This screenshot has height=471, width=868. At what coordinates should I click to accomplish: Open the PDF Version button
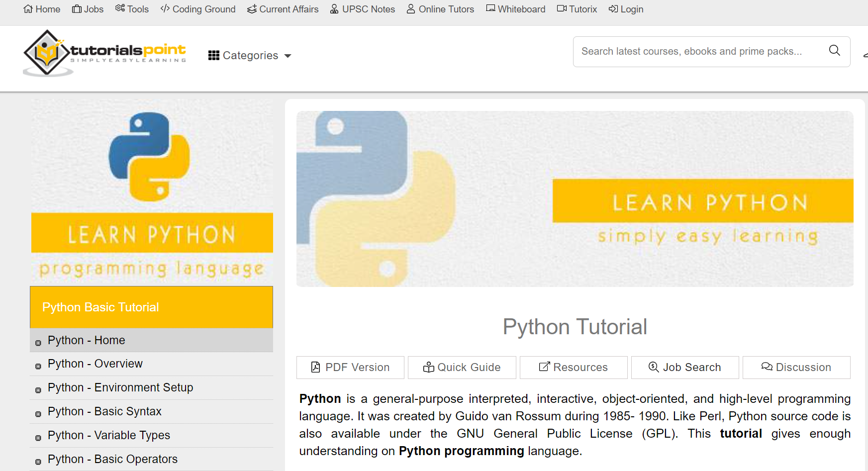tap(350, 368)
